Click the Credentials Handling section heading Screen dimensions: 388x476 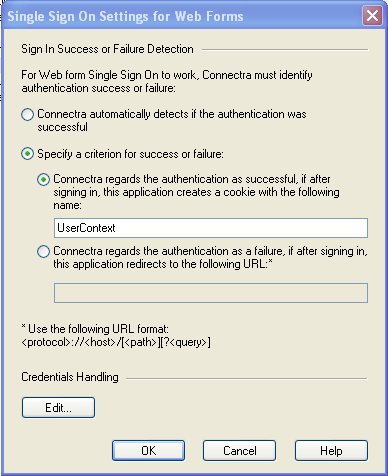pos(70,377)
